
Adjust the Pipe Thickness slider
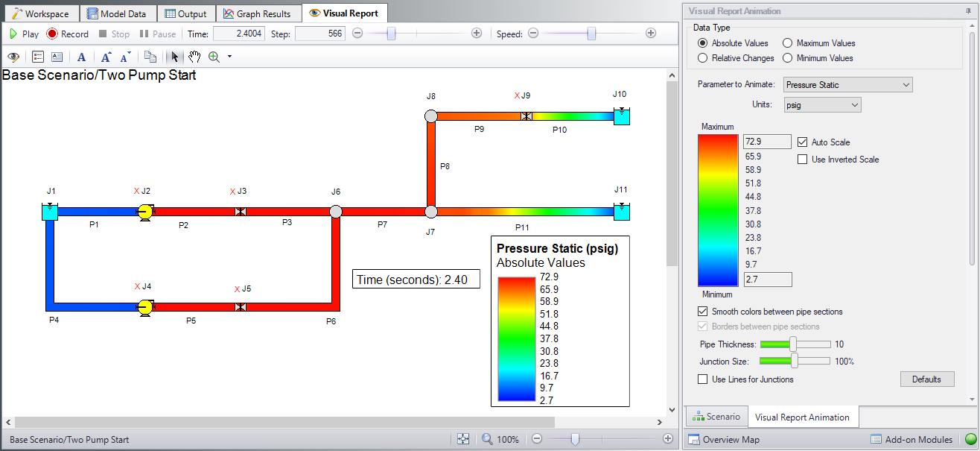[792, 344]
